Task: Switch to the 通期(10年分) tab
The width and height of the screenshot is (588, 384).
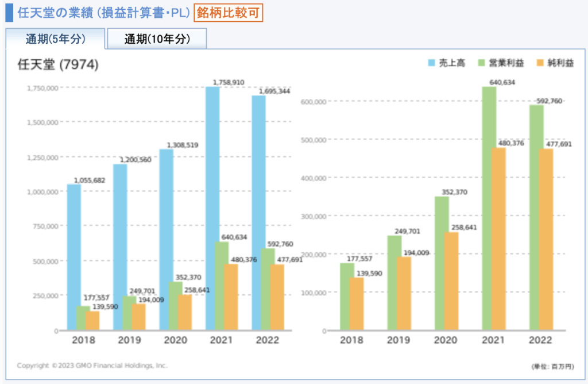Action: (157, 39)
